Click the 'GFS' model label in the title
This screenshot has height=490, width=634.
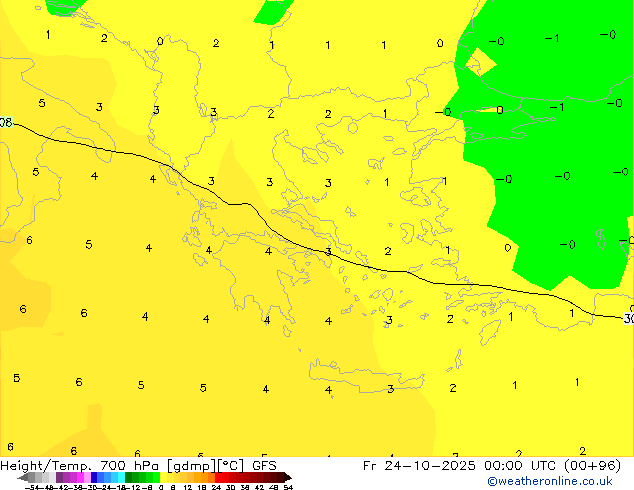click(264, 466)
